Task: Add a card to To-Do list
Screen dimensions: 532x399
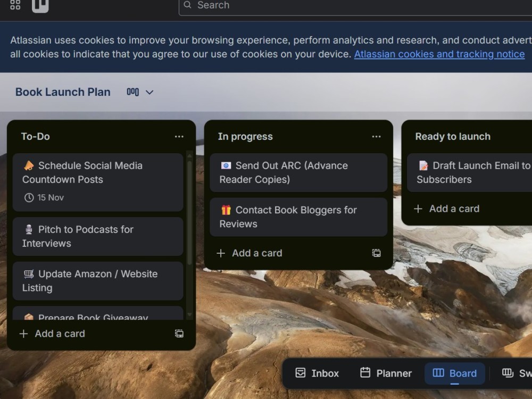Action: pyautogui.click(x=52, y=334)
